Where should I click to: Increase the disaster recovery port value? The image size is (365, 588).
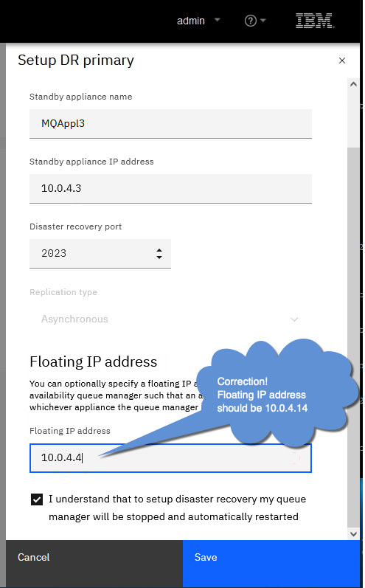point(159,250)
